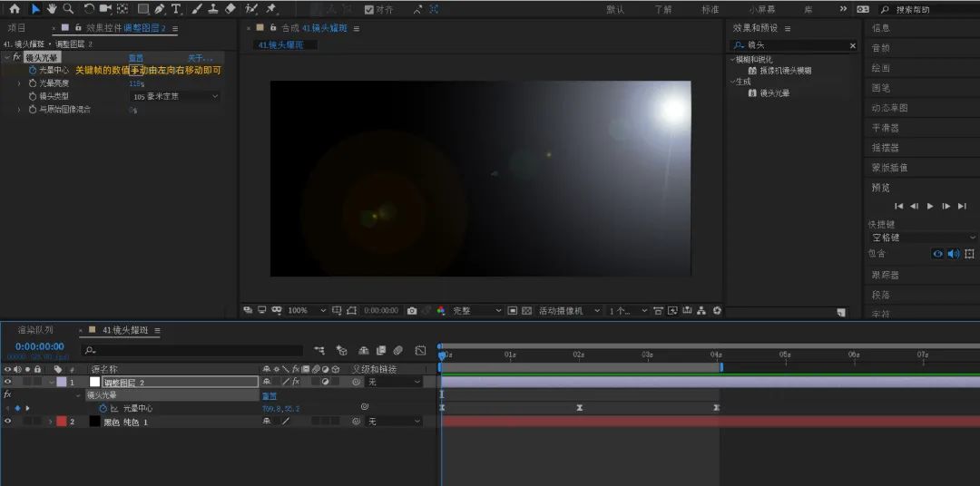
Task: Toggle the transparency grid icon in viewer
Action: click(527, 310)
